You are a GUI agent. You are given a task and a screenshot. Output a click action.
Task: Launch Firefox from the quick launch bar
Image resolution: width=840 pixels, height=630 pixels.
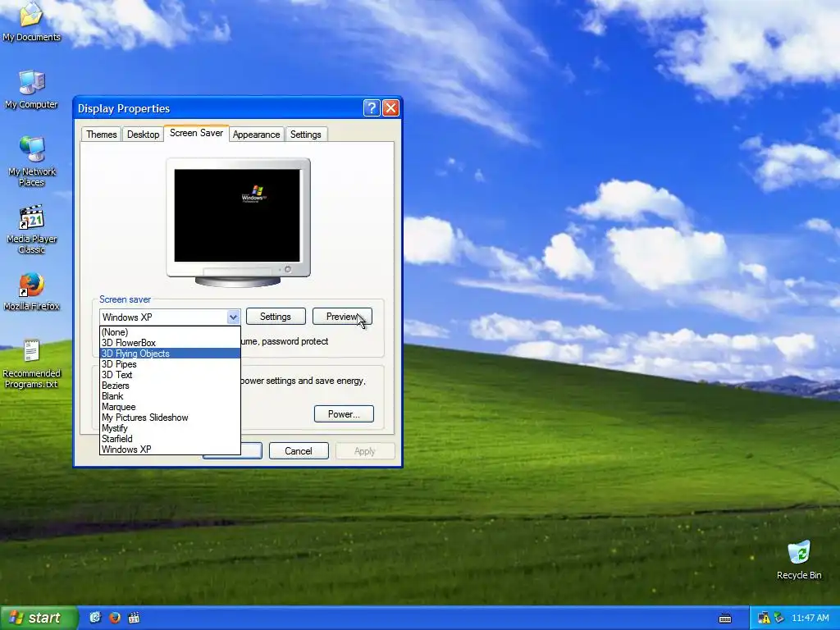115,618
